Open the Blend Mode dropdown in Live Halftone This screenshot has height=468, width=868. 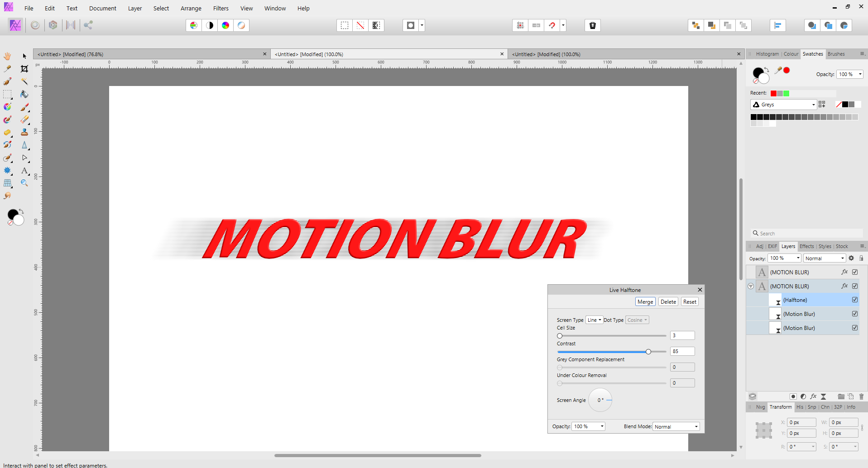(676, 426)
